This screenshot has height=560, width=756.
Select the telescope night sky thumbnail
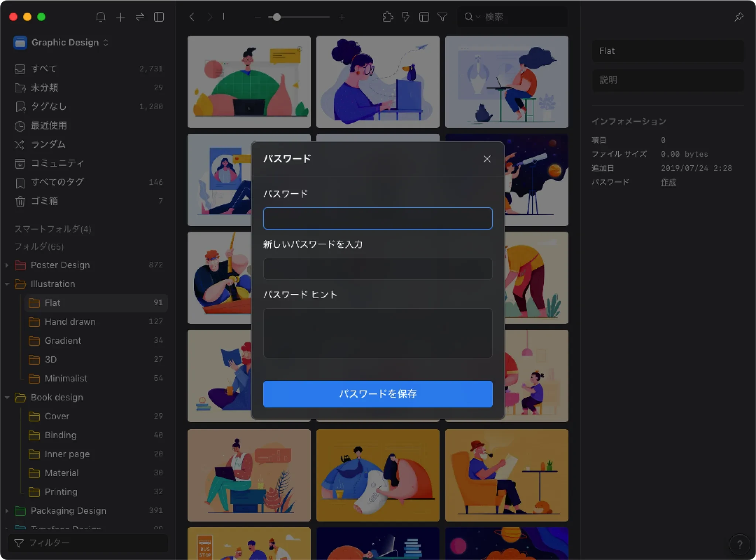[x=536, y=180]
